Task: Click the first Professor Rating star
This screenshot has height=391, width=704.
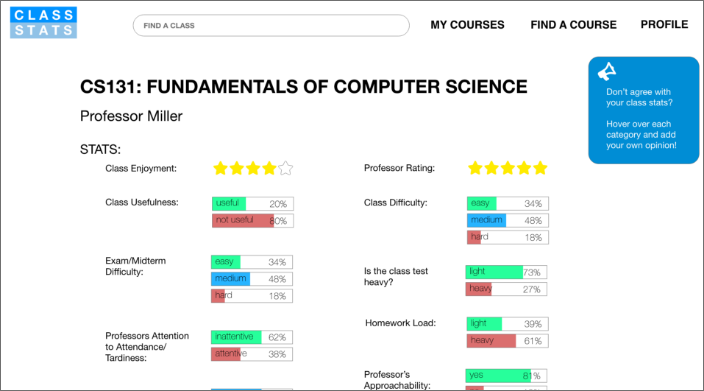Action: [475, 168]
